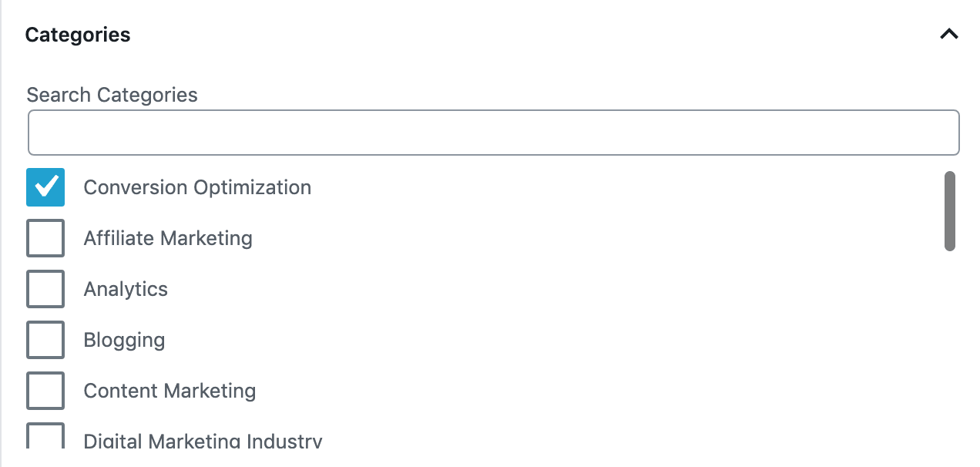980x467 pixels.
Task: Collapse the Categories panel with the chevron
Action: (x=949, y=35)
